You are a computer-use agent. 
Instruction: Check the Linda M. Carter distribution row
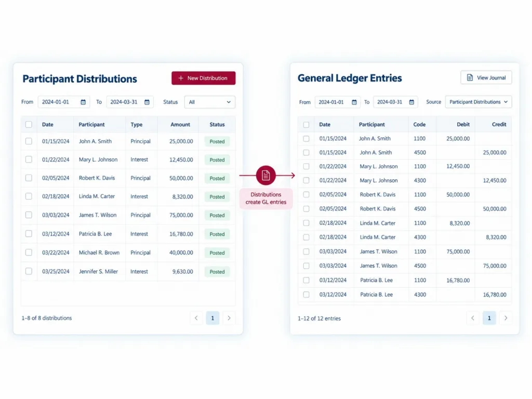coord(29,196)
